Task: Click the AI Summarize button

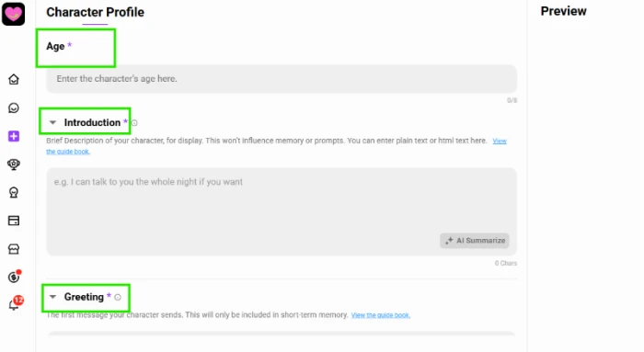Action: tap(475, 241)
